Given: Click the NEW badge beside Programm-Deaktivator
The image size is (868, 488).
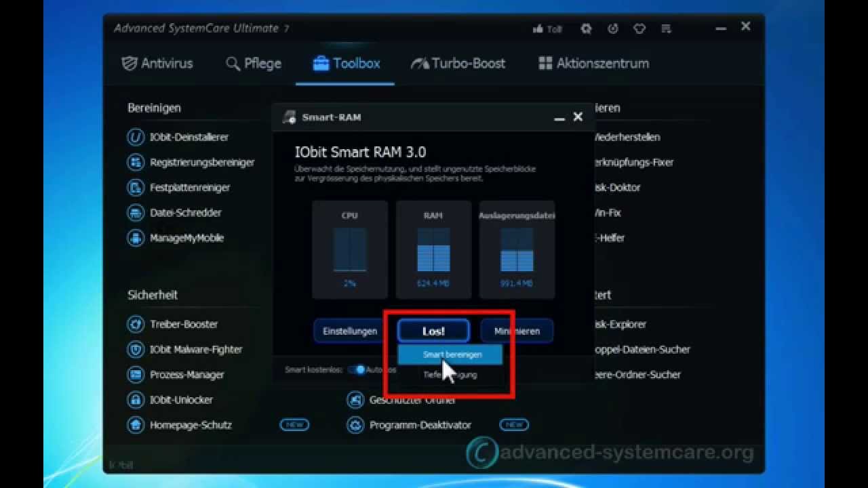Looking at the screenshot, I should (x=514, y=425).
